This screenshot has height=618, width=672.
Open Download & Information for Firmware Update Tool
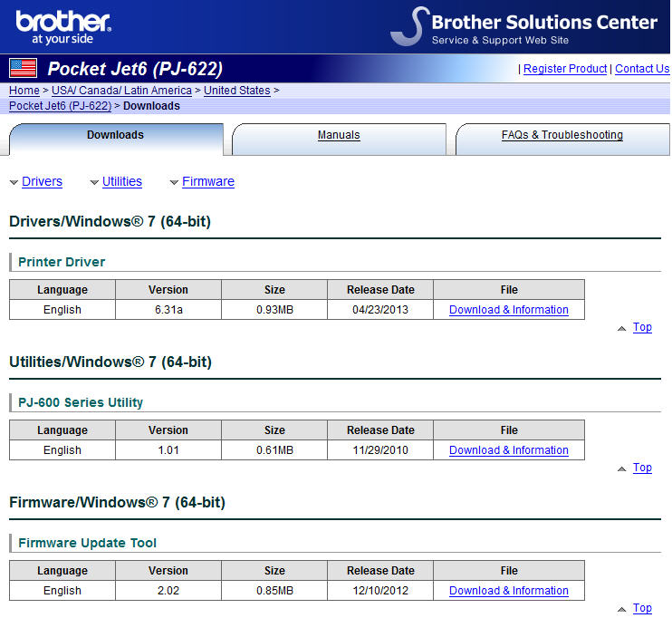[x=508, y=591]
